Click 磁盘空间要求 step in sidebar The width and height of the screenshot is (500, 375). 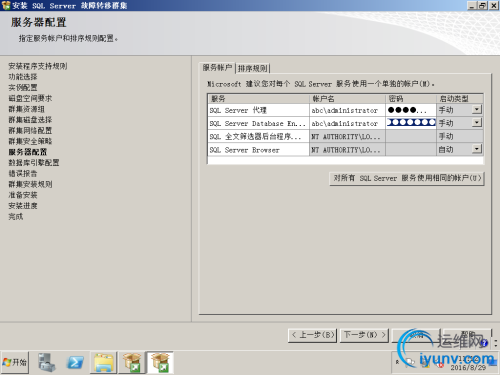point(30,98)
